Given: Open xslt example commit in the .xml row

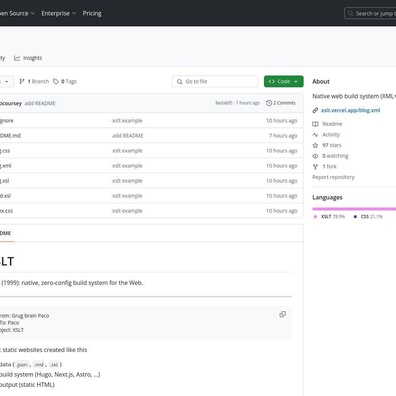Looking at the screenshot, I should tap(127, 166).
